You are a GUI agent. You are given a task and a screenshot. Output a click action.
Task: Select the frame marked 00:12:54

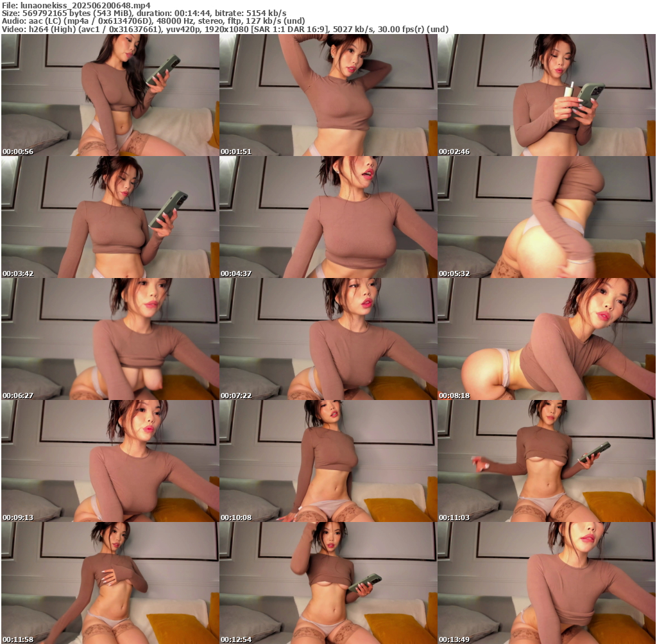pos(328,583)
